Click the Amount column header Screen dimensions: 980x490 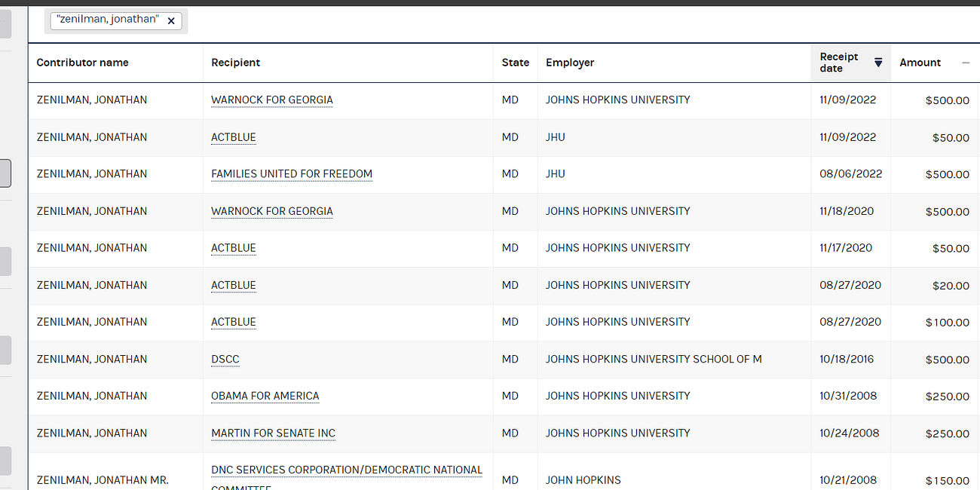coord(920,63)
